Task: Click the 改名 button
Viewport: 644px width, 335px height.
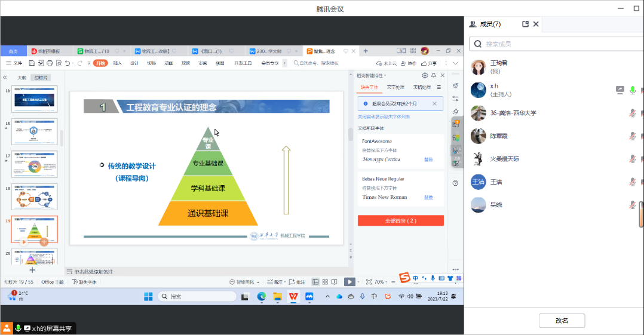Action: (562, 321)
